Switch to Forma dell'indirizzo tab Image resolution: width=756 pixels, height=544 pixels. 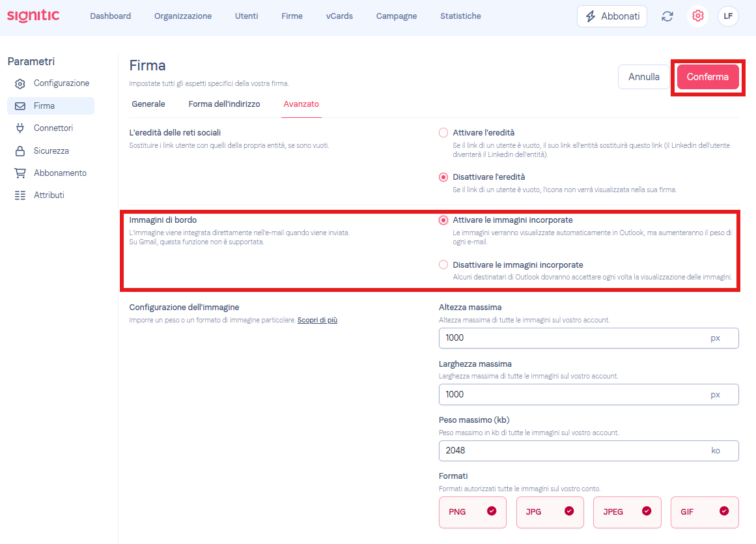[224, 104]
